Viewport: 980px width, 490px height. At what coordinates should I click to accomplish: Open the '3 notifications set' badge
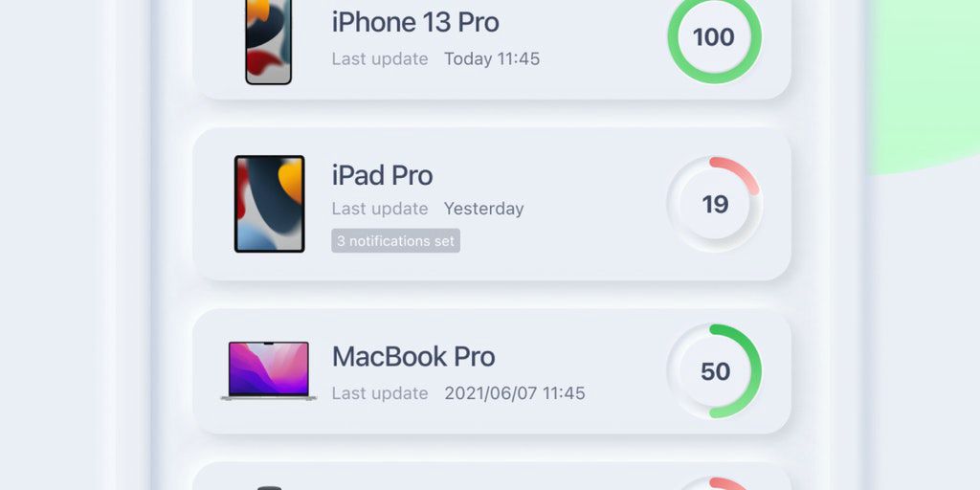tap(395, 240)
